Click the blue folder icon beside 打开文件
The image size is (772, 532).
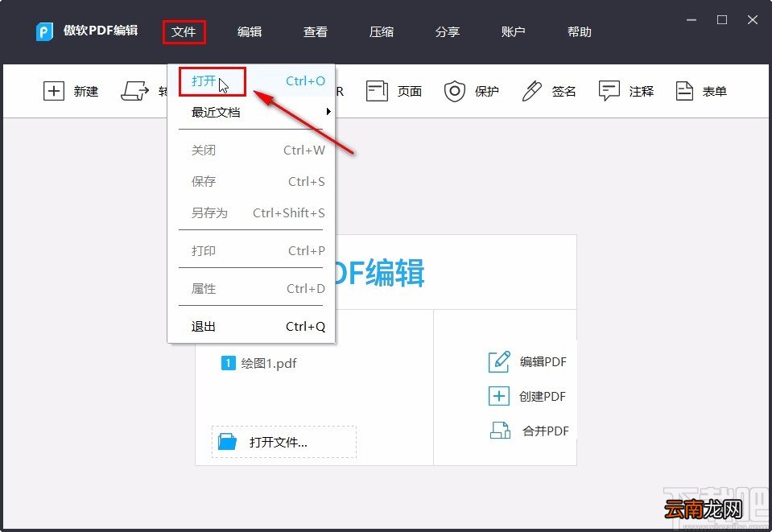click(x=228, y=441)
